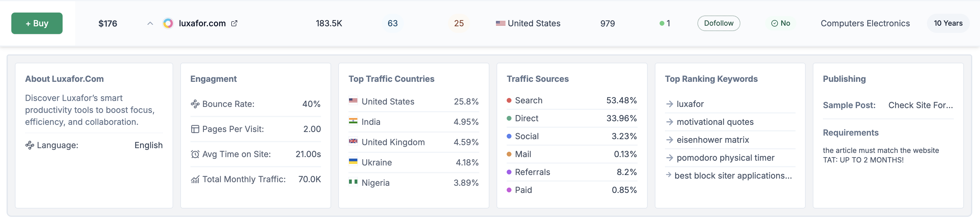Collapse the luxafor.com row details chevron
Image resolution: width=980 pixels, height=224 pixels.
coord(150,24)
